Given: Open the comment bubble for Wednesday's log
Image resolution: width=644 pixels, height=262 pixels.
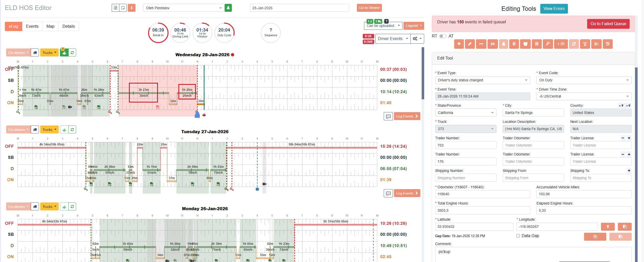Looking at the screenshot, I should coord(388,116).
